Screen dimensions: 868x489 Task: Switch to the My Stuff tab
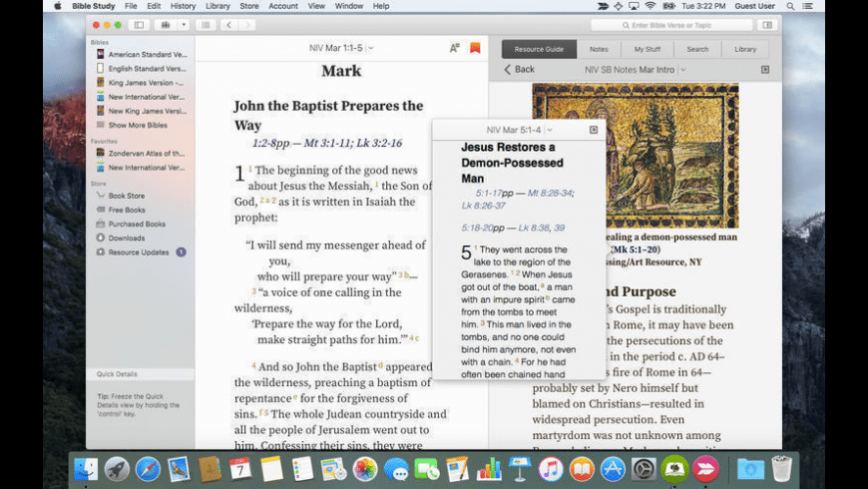(x=648, y=49)
